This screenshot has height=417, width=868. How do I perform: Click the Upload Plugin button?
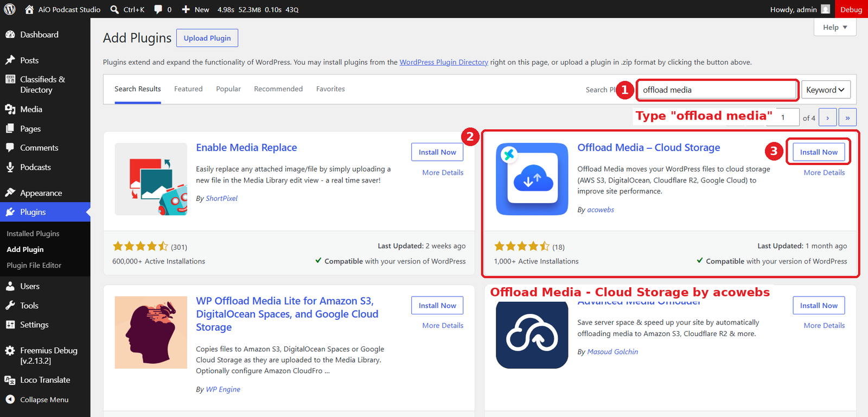pyautogui.click(x=207, y=38)
